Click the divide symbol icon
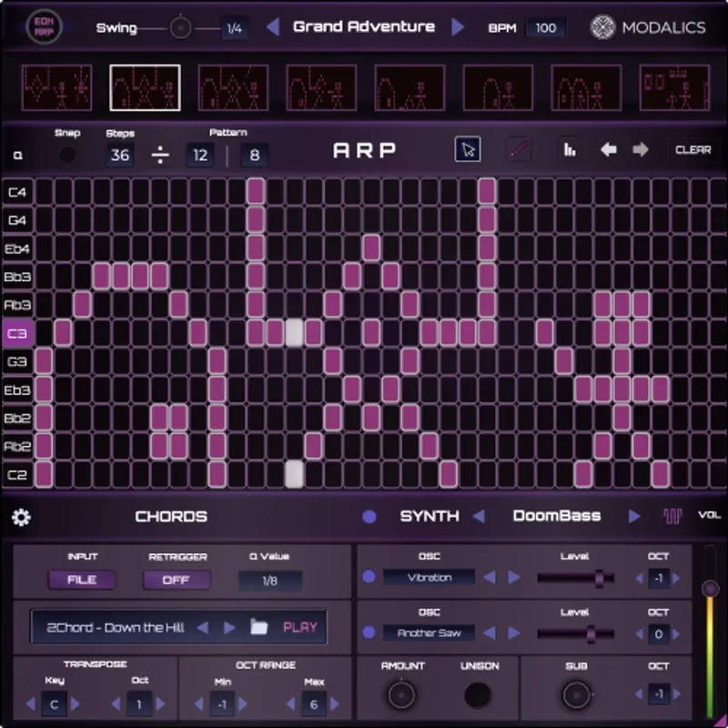Image resolution: width=728 pixels, height=728 pixels. [x=160, y=155]
